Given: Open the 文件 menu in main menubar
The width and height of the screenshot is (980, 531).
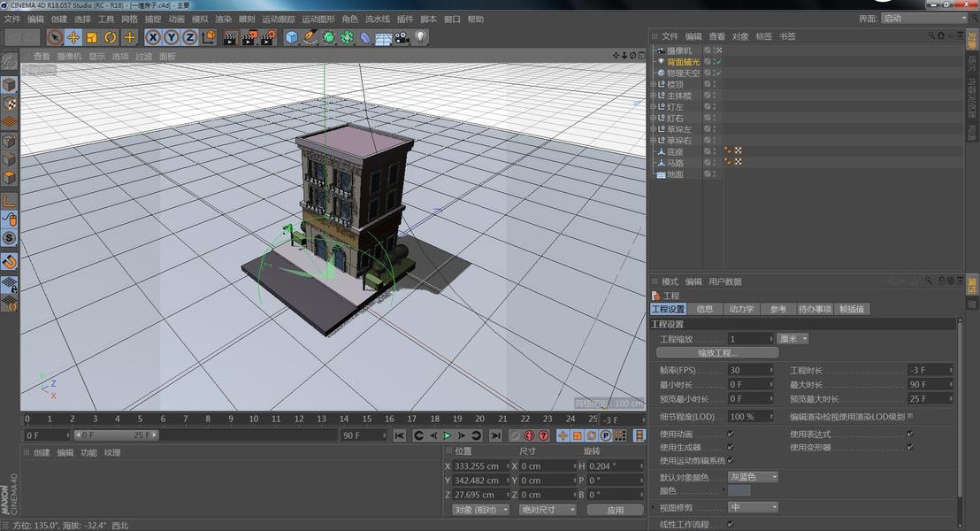Looking at the screenshot, I should click(11, 19).
